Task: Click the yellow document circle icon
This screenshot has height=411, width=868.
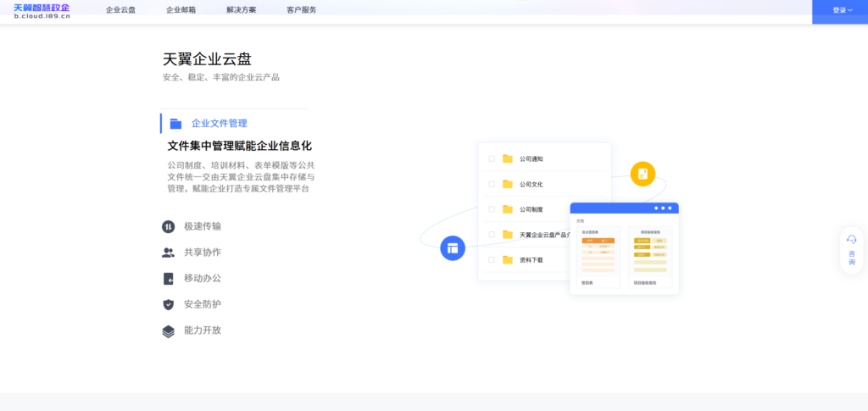Action: tap(643, 174)
